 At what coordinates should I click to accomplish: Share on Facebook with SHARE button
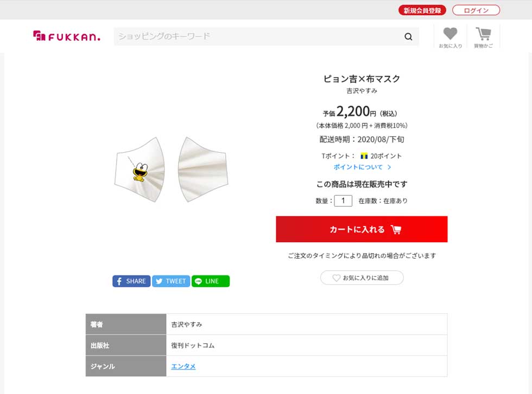[x=131, y=282]
